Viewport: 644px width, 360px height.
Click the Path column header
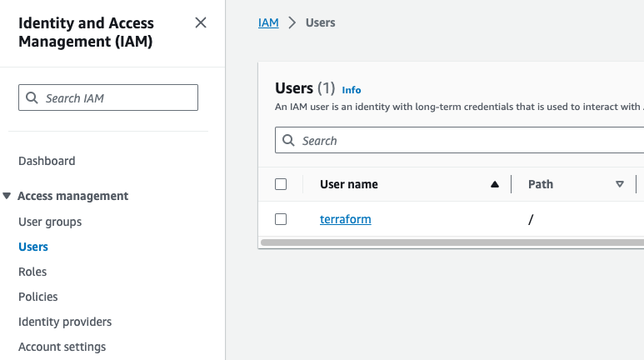tap(541, 184)
